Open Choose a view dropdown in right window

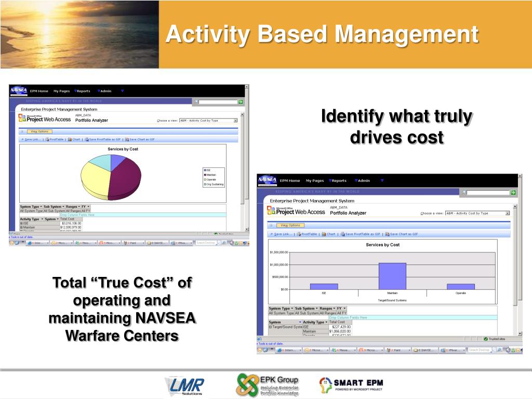click(507, 214)
